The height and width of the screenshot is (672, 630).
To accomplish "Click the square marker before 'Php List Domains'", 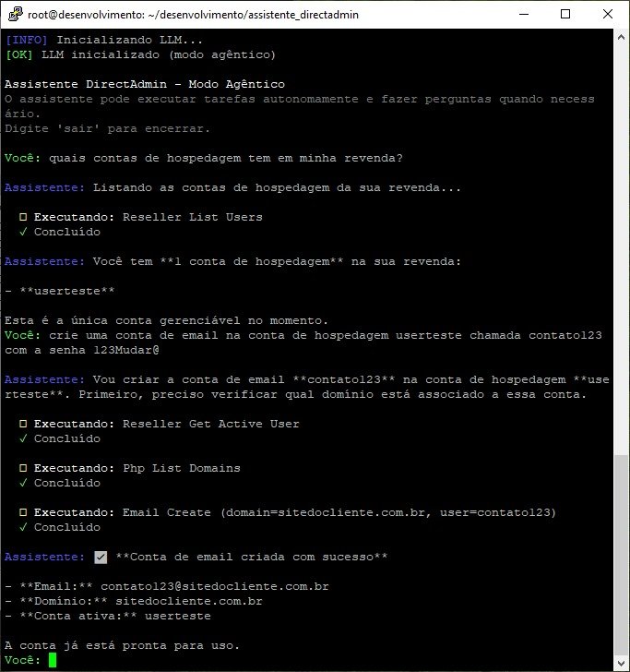I will [23, 468].
